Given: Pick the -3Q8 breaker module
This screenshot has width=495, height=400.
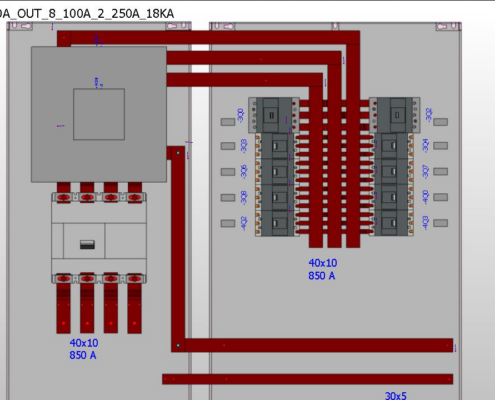Looking at the screenshot, I should pyautogui.click(x=275, y=197).
